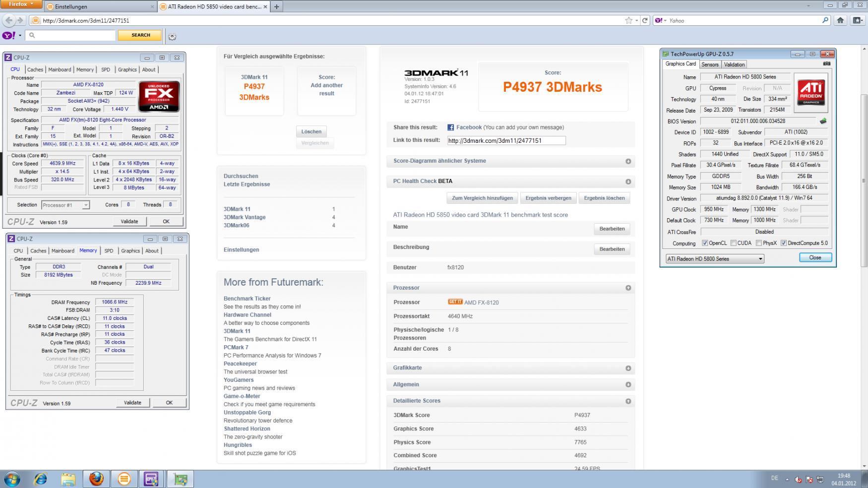868x488 pixels.
Task: Collapse the Detaillierte Scores section
Action: click(x=628, y=401)
